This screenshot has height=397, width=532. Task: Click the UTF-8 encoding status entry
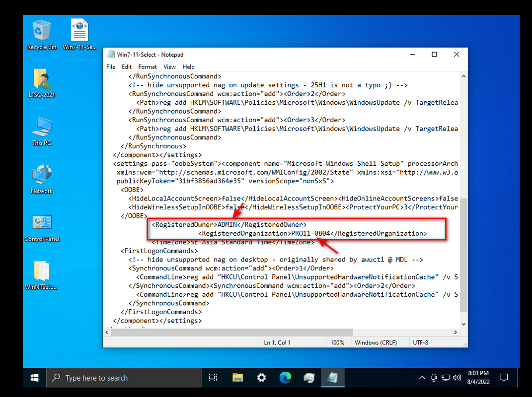tap(420, 342)
